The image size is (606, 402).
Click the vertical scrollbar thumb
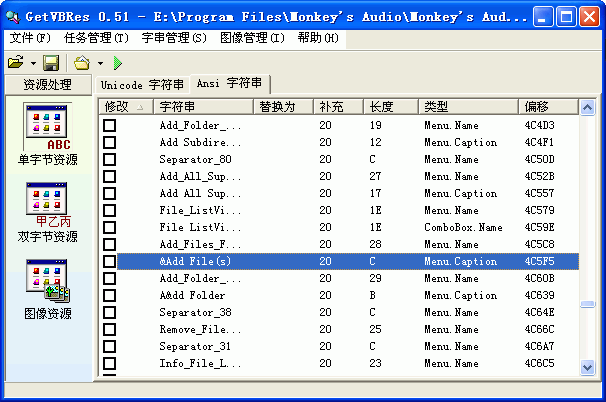point(587,305)
